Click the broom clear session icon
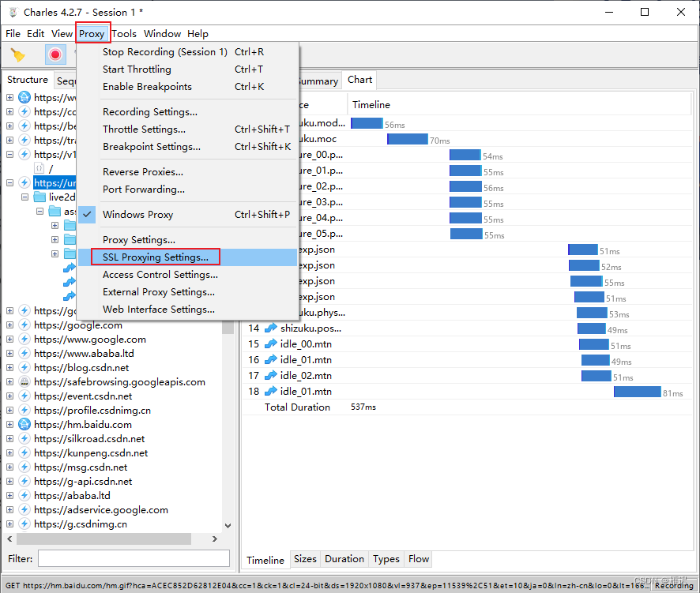The image size is (700, 593). (18, 55)
